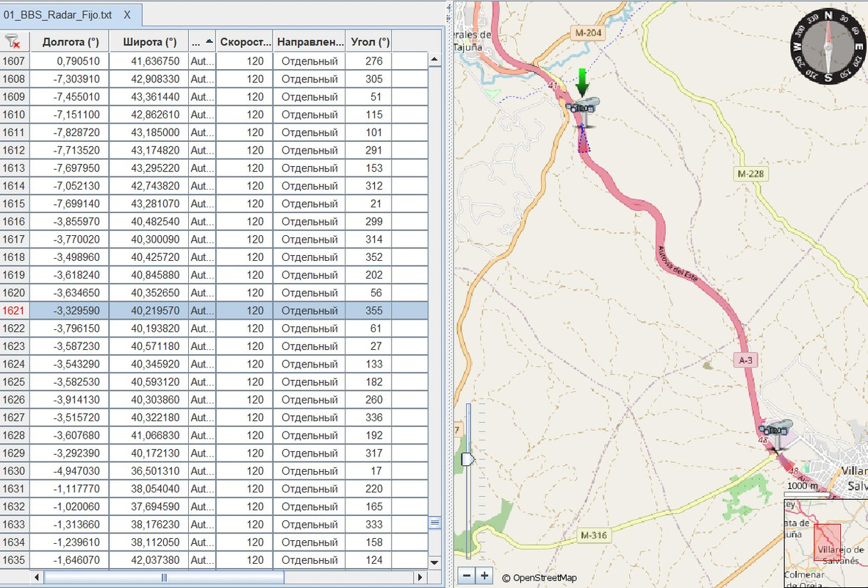The image size is (868, 588).
Task: Sort by Долгота (°) column
Action: (70, 42)
